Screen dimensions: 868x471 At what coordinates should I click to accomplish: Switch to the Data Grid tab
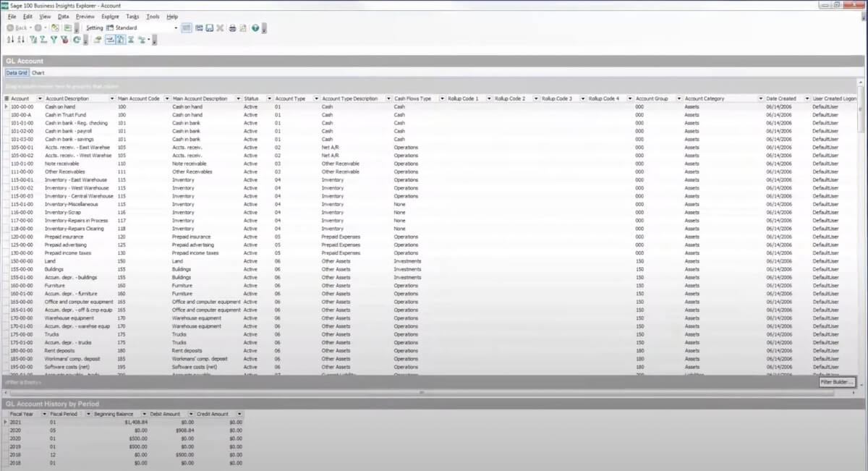coord(17,73)
